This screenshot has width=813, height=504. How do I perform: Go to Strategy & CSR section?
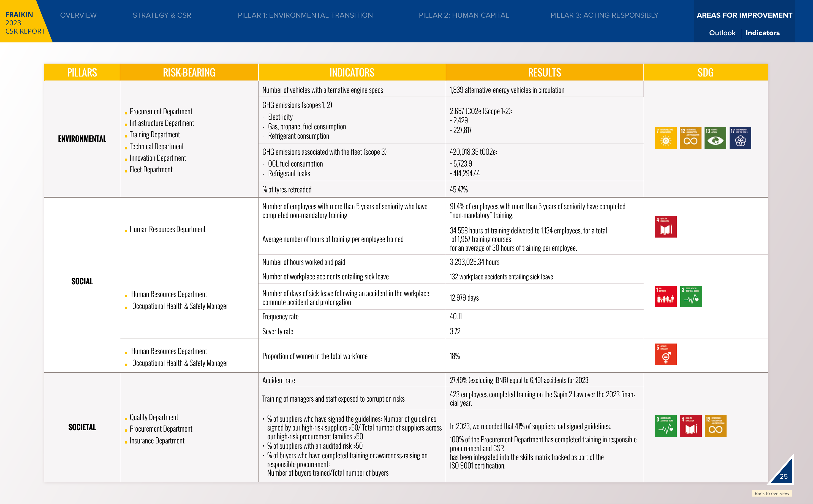click(x=162, y=15)
